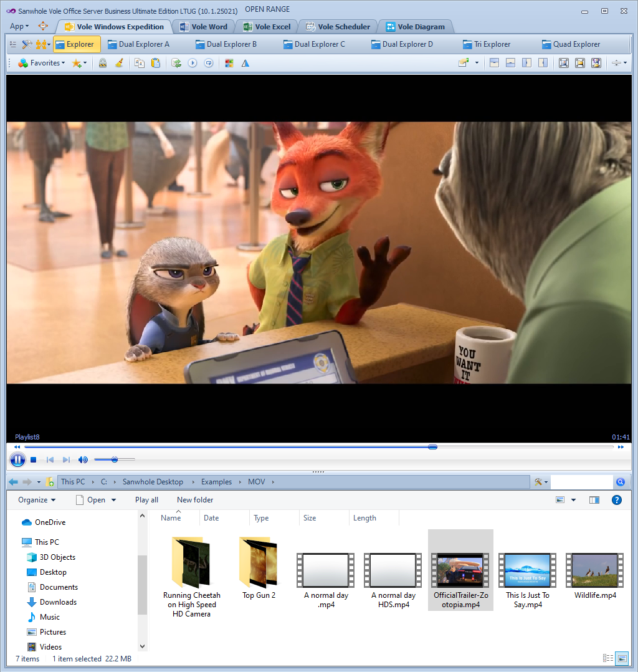The width and height of the screenshot is (638, 672).
Task: Click the orange move-arrows icon beside App
Action: [43, 26]
